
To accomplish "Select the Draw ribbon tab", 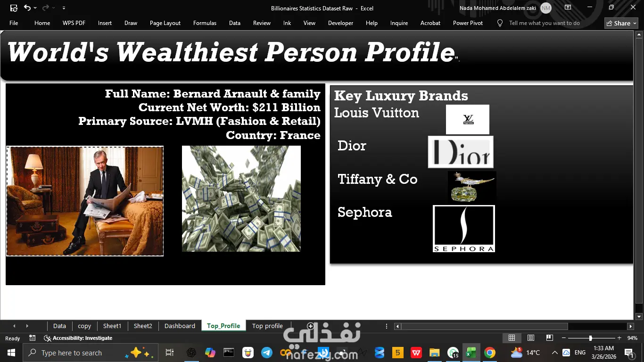I will (x=131, y=23).
